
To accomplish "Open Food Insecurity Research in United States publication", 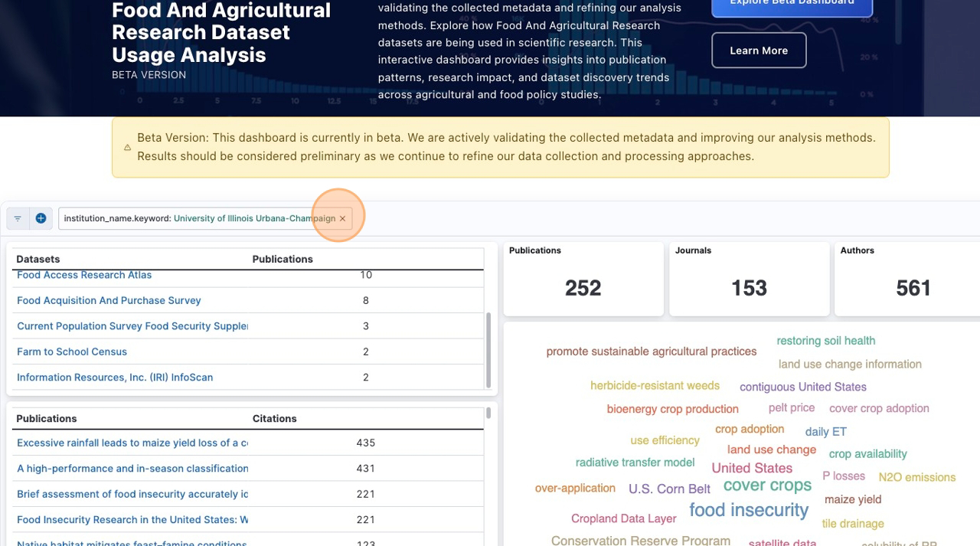I will pyautogui.click(x=132, y=520).
